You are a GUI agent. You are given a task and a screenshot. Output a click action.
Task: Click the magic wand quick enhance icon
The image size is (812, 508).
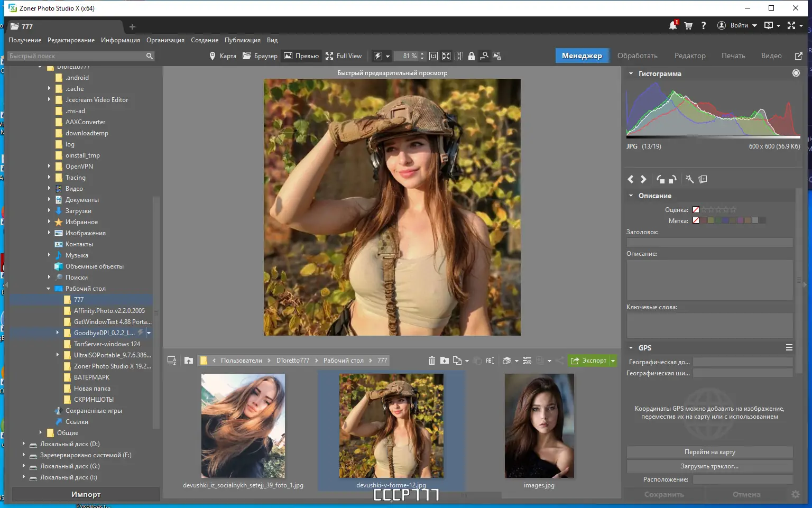(x=689, y=180)
